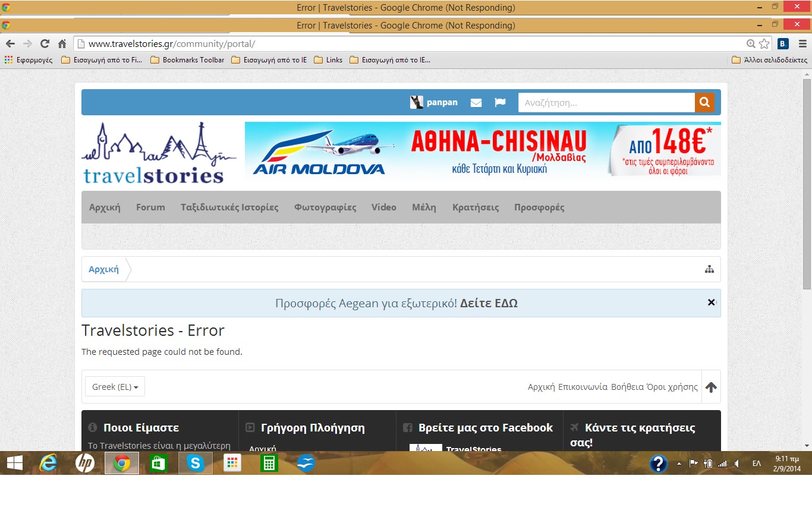This screenshot has width=812, height=523.
Task: Open the blue bird app in taskbar
Action: (306, 463)
